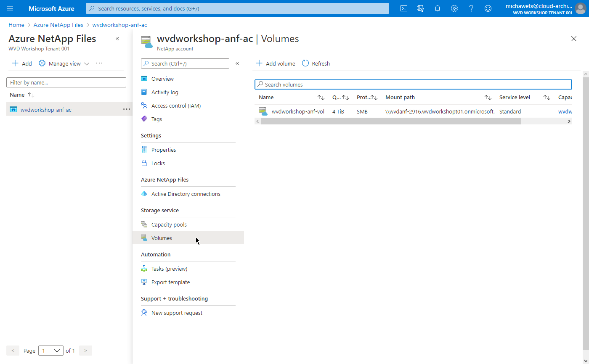Click the horizontal scrollbar of volumes table

click(x=390, y=121)
